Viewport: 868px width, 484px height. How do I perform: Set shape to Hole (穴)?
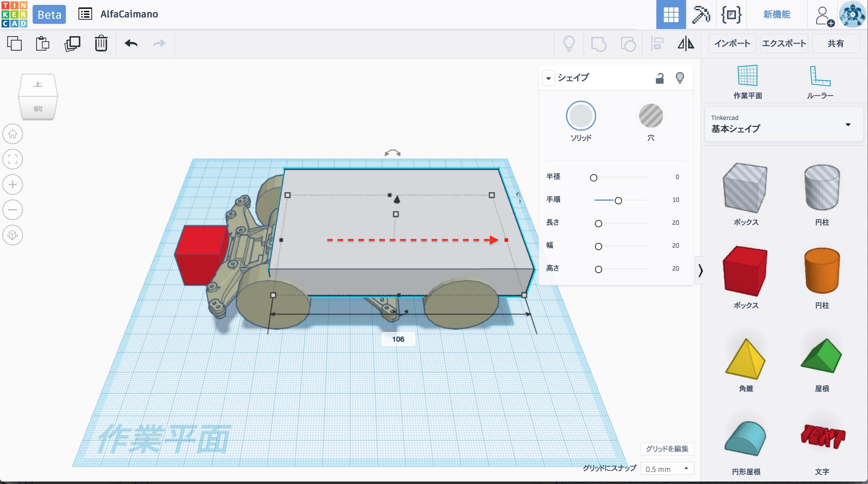(651, 116)
